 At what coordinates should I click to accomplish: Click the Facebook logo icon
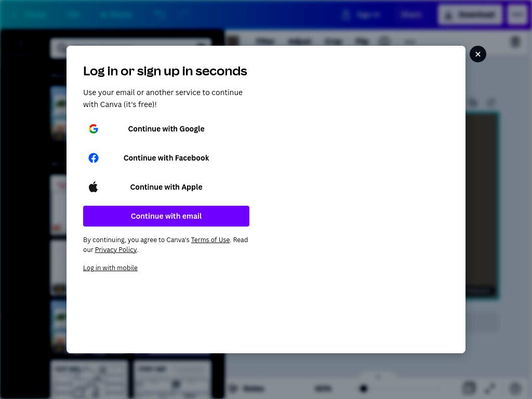pyautogui.click(x=94, y=158)
